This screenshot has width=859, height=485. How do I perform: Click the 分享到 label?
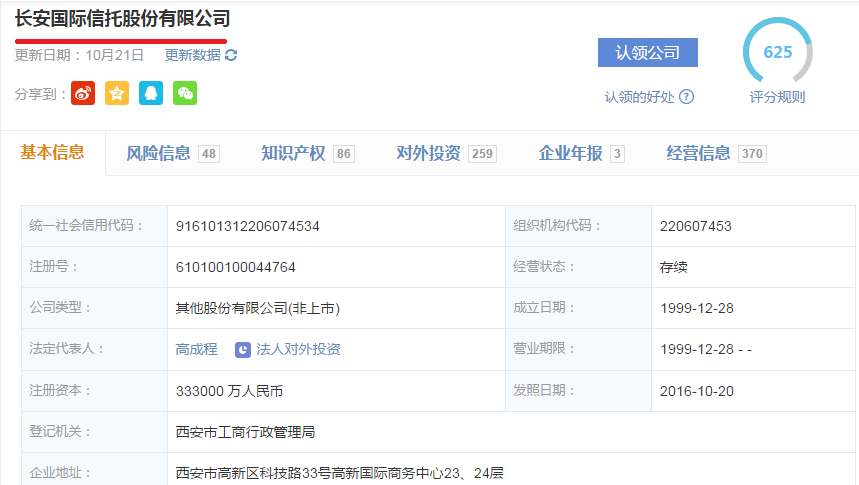(x=39, y=94)
